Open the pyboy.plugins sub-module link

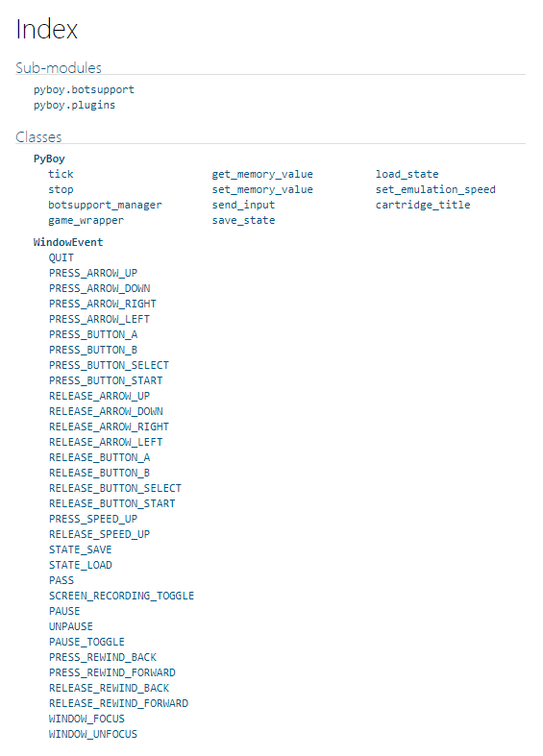74,105
